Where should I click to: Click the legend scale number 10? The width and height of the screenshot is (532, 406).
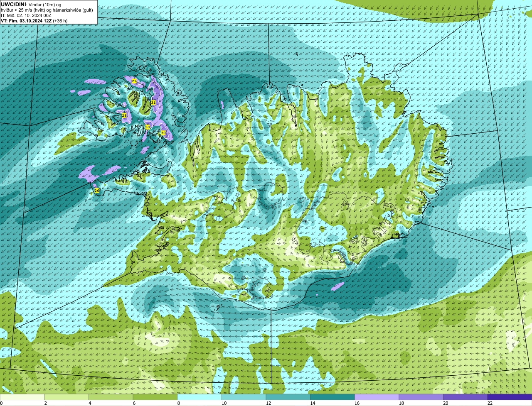tap(224, 403)
